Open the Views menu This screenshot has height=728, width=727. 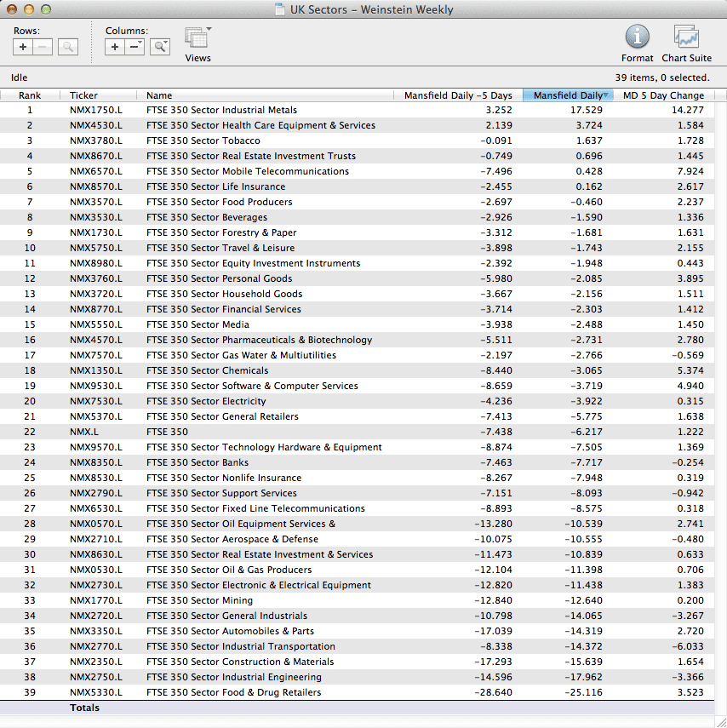click(197, 39)
